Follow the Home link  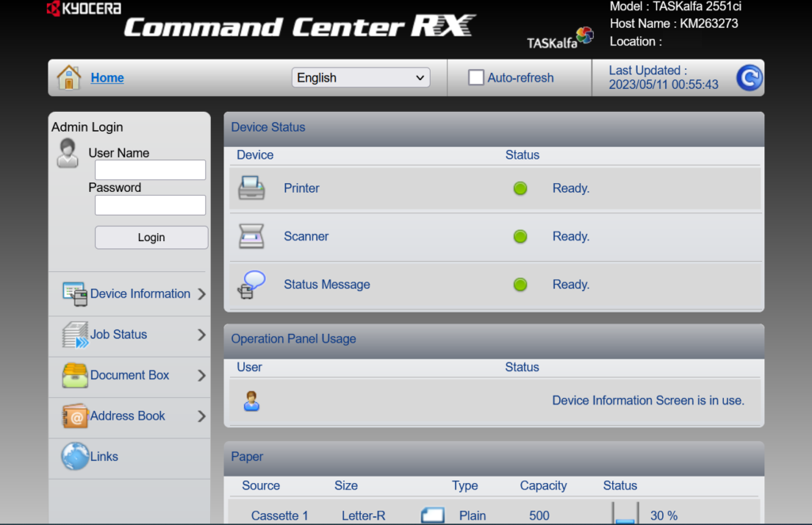[x=107, y=78]
